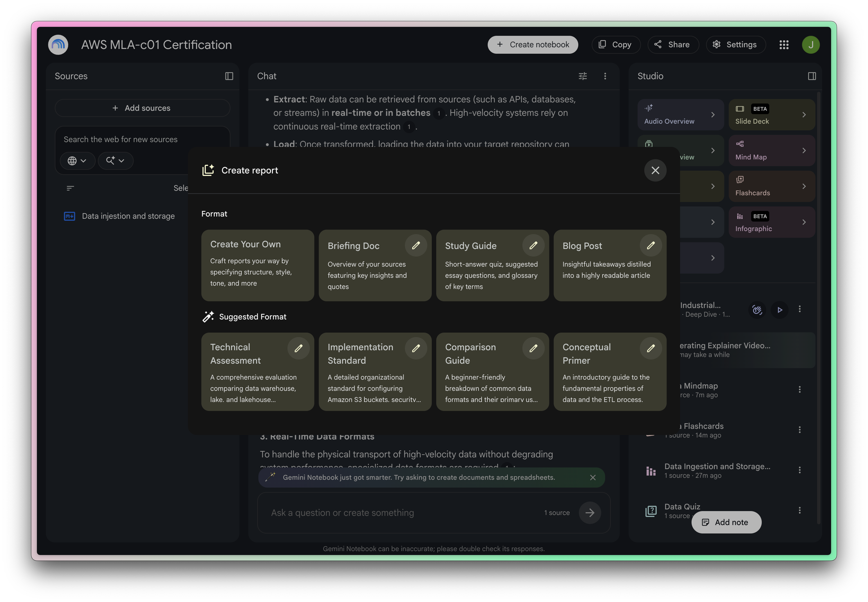Viewport: 868px width, 602px height.
Task: Open the J account avatar
Action: point(811,45)
